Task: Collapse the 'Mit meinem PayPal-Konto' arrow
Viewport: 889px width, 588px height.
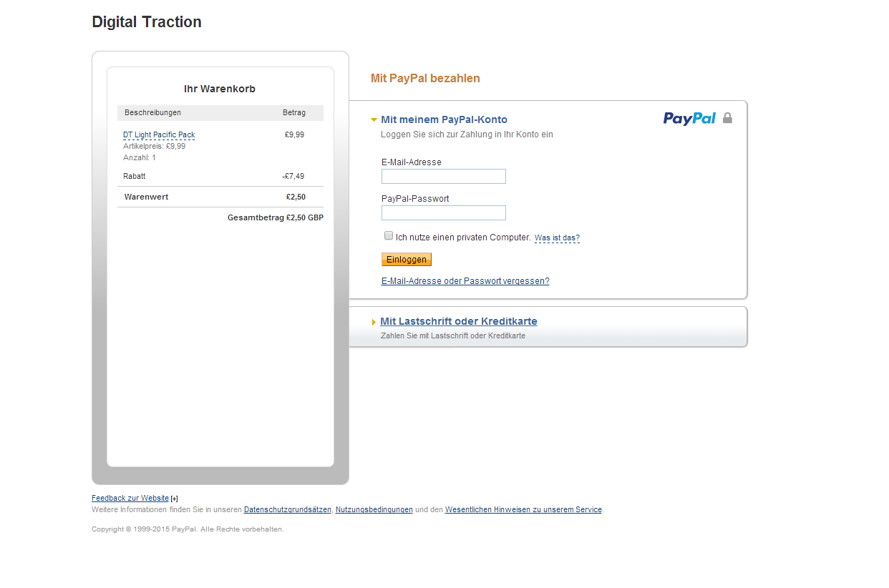Action: pyautogui.click(x=374, y=119)
